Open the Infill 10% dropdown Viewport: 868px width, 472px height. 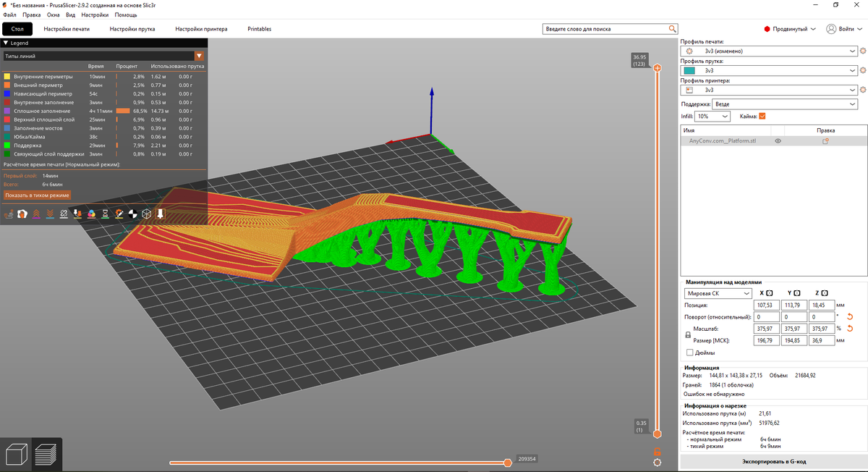pos(712,116)
